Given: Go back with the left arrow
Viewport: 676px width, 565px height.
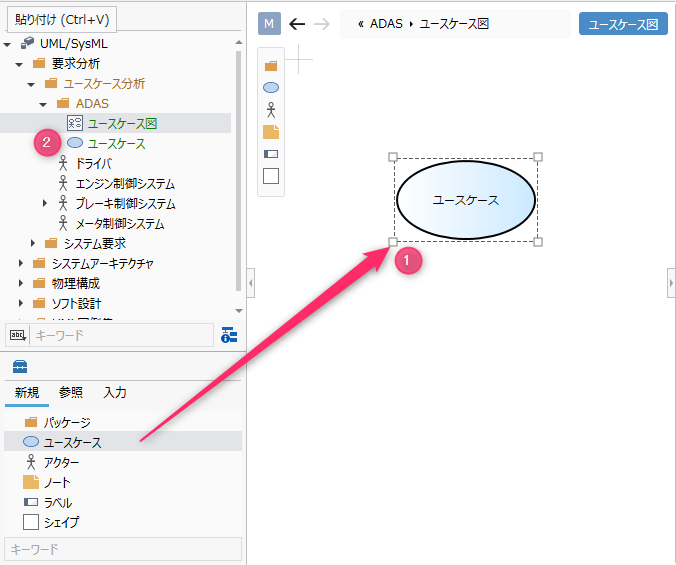Looking at the screenshot, I should [297, 24].
